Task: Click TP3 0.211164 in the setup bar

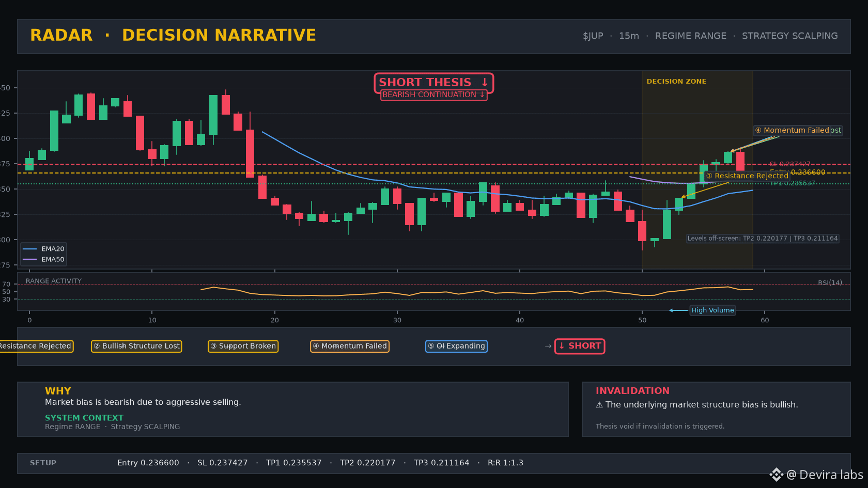Action: click(x=442, y=463)
